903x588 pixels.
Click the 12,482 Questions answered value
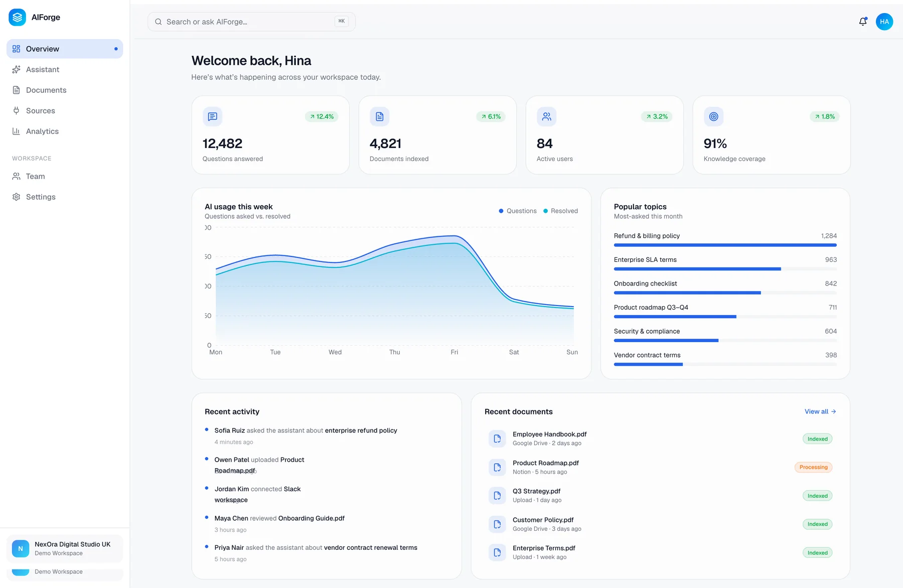coord(222,143)
